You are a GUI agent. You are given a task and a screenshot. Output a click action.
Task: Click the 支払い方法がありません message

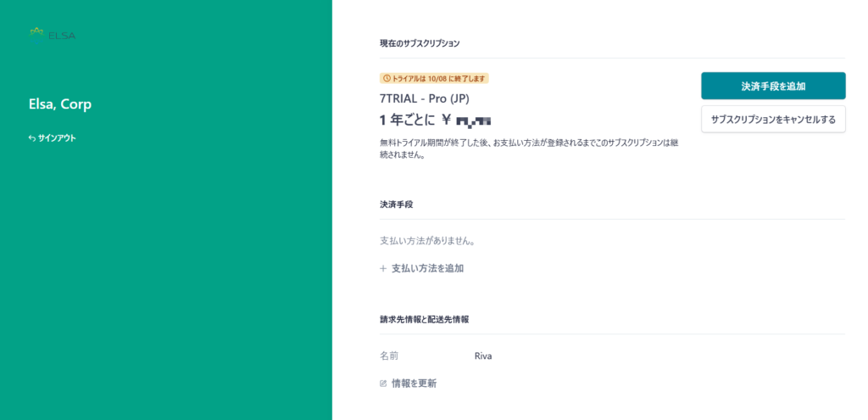point(427,241)
